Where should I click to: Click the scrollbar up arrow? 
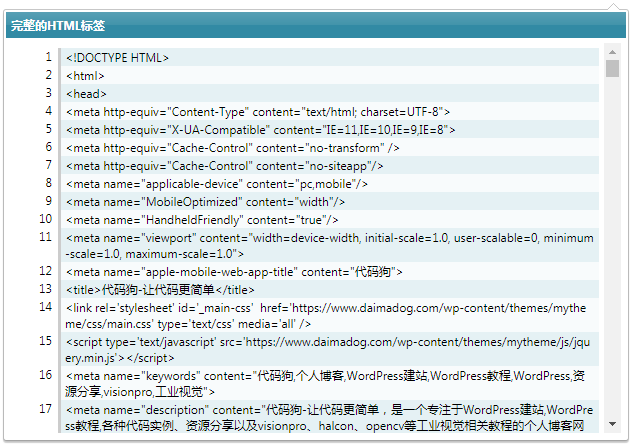point(612,52)
